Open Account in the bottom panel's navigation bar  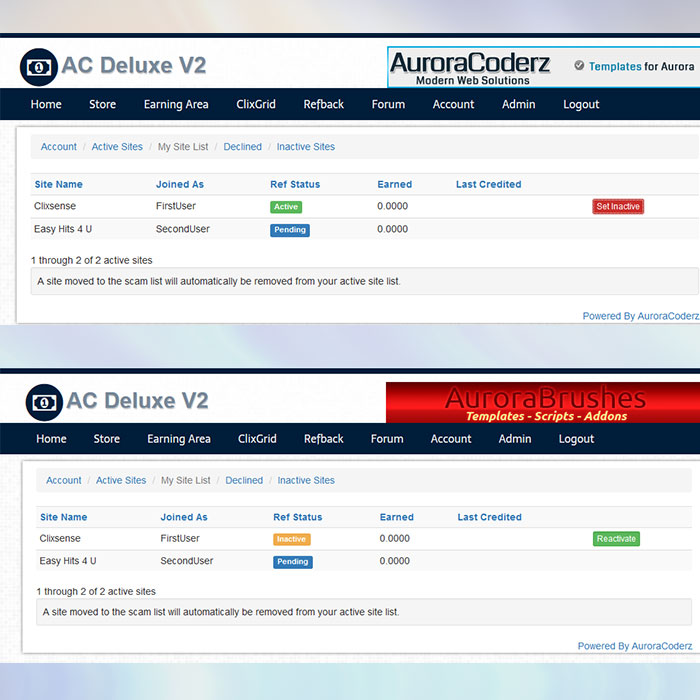pyautogui.click(x=451, y=439)
